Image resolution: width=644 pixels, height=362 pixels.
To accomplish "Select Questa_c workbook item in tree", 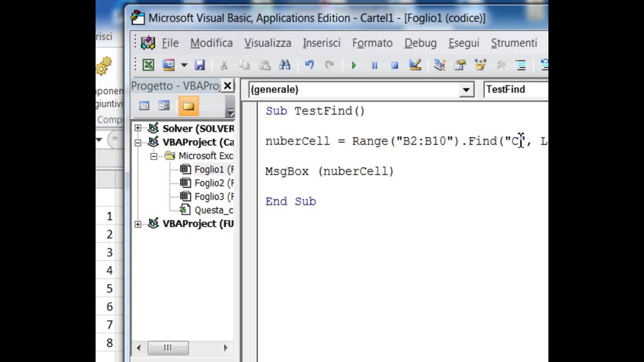I will [x=214, y=210].
